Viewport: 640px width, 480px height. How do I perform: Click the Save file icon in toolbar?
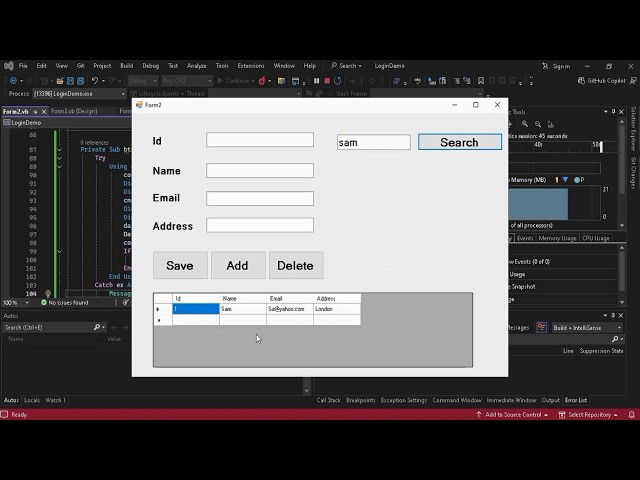(x=70, y=81)
